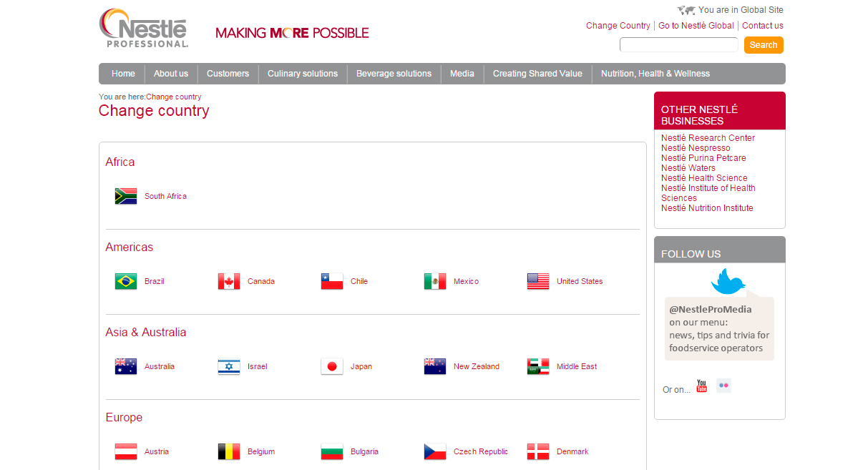This screenshot has width=868, height=470.
Task: Open the About us menu
Action: (x=171, y=74)
